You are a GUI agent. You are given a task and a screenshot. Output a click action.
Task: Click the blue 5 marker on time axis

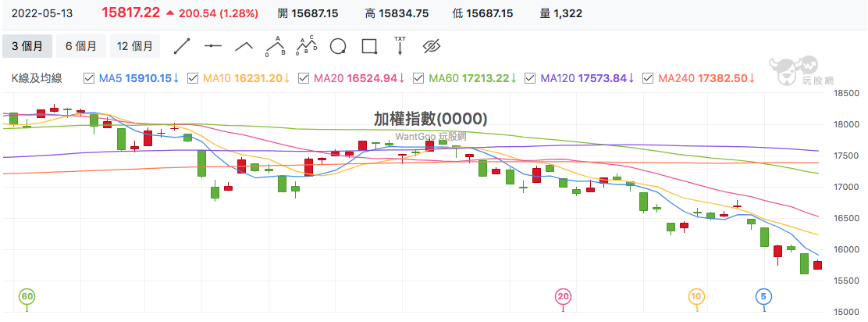(x=764, y=296)
